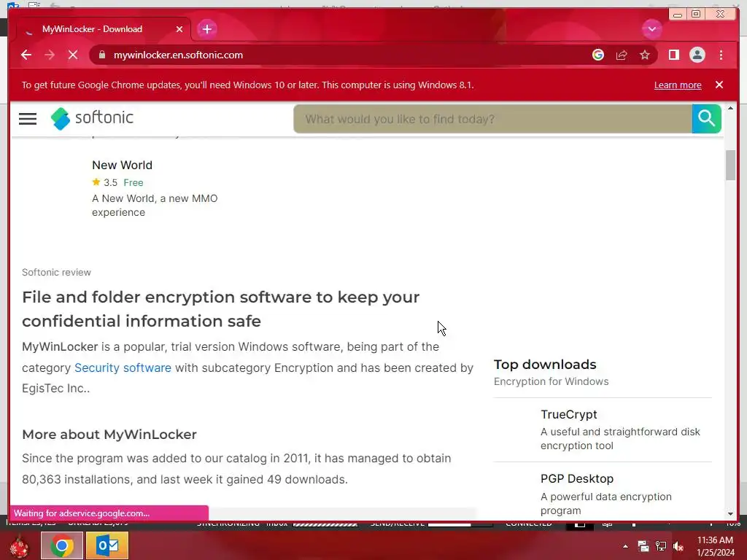Open the Google icon in address bar
Image resolution: width=747 pixels, height=560 pixels.
(598, 55)
